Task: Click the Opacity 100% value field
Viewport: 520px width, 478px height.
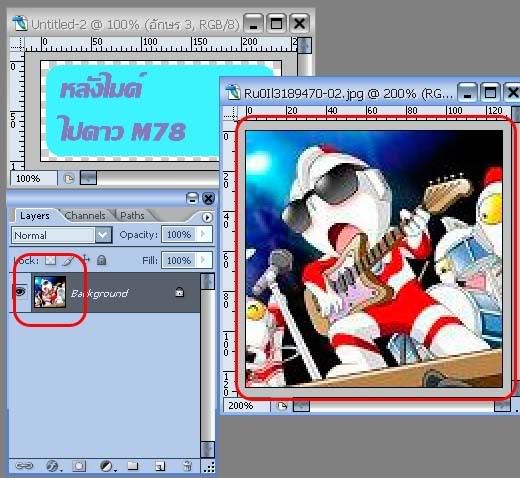Action: [x=179, y=234]
